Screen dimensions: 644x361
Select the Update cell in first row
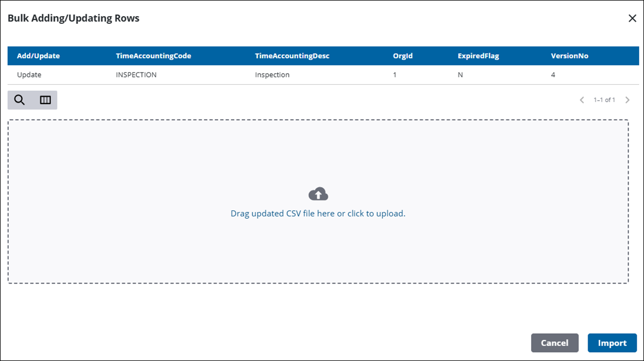click(x=29, y=75)
